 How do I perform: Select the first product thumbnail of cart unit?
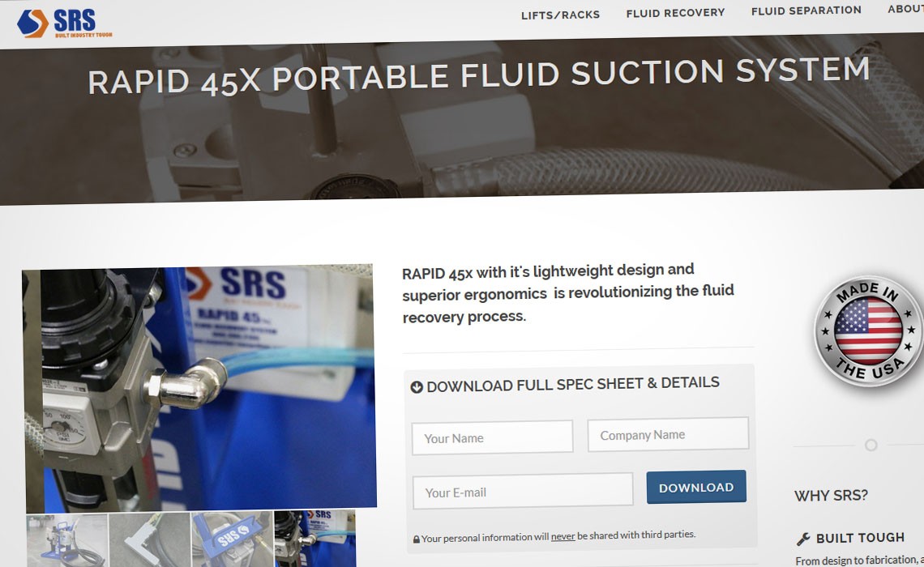click(67, 540)
